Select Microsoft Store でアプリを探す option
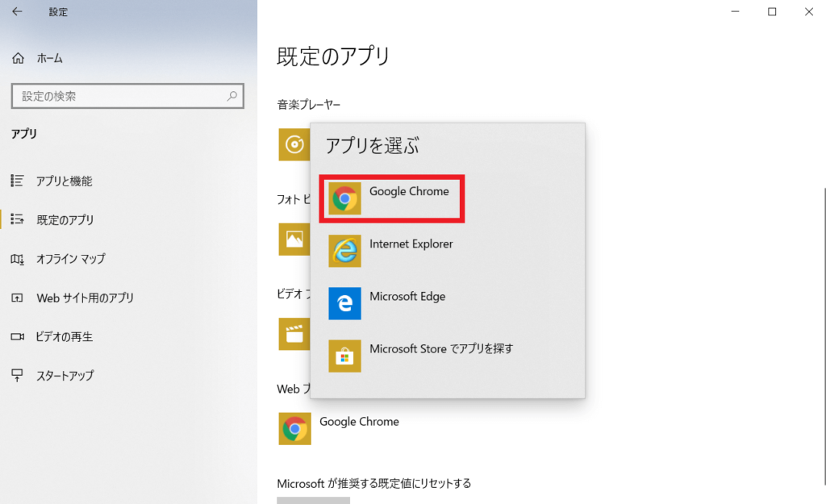This screenshot has width=826, height=504. (440, 355)
